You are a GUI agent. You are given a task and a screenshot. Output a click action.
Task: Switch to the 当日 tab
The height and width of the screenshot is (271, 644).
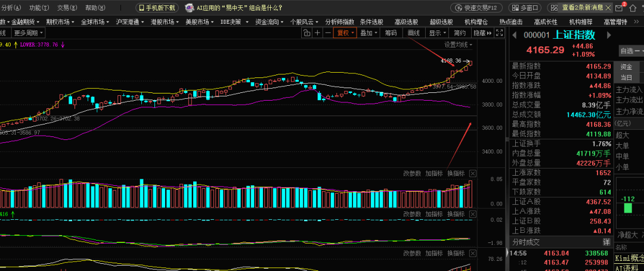627,77
